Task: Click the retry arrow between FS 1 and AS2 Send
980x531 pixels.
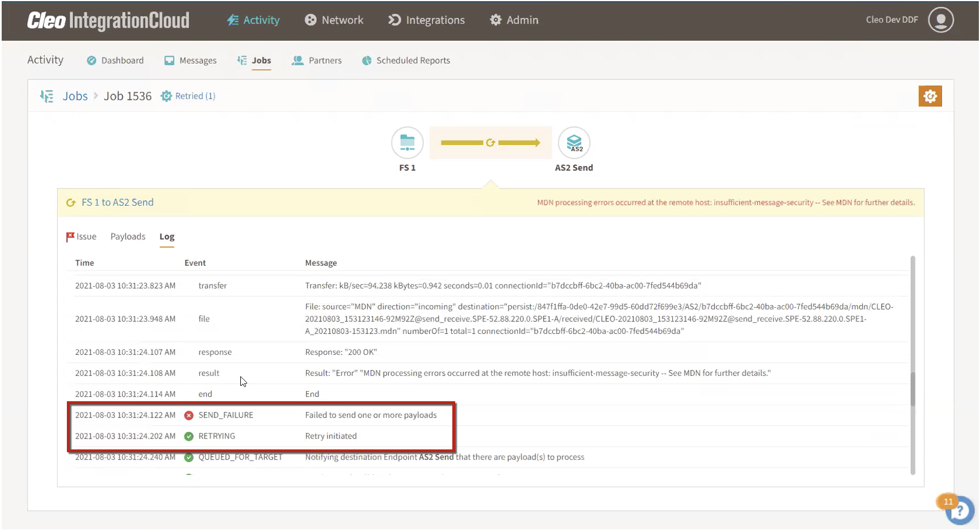Action: point(490,142)
